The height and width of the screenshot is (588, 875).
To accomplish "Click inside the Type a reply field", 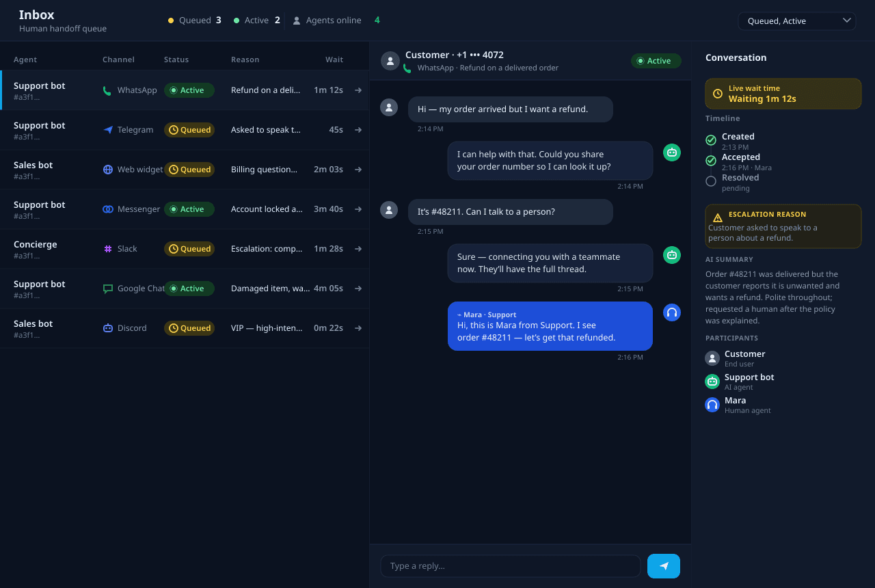I will 511,566.
